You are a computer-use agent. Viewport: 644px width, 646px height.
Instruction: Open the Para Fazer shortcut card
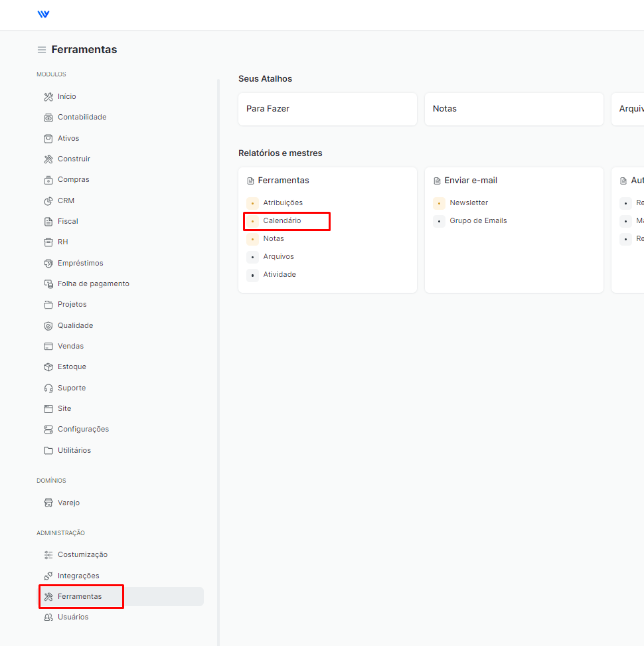point(327,109)
